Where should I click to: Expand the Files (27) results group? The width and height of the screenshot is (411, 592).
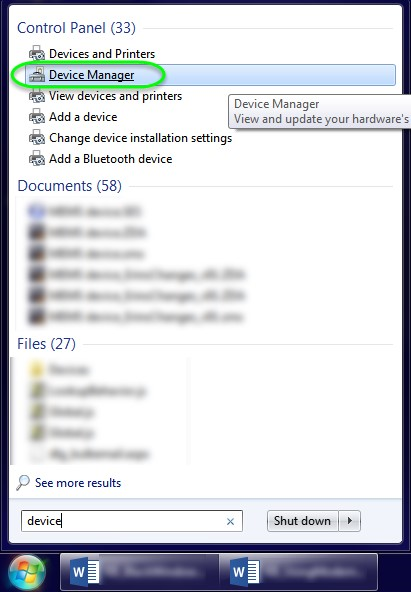pos(46,344)
